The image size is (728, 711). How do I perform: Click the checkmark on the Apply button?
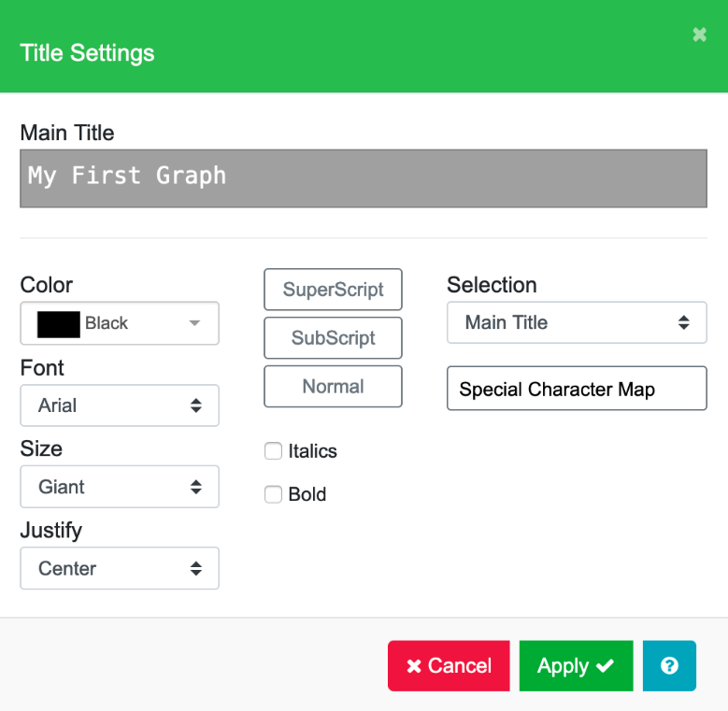(605, 666)
